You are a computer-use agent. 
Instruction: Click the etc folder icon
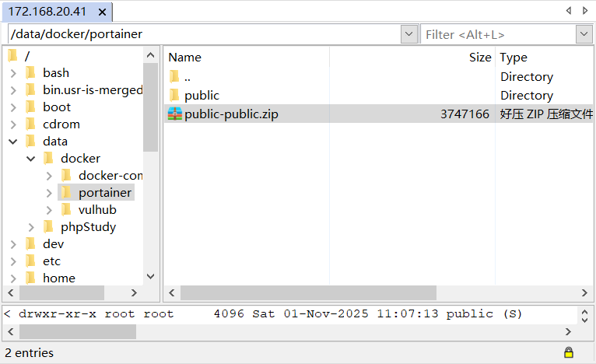point(30,261)
